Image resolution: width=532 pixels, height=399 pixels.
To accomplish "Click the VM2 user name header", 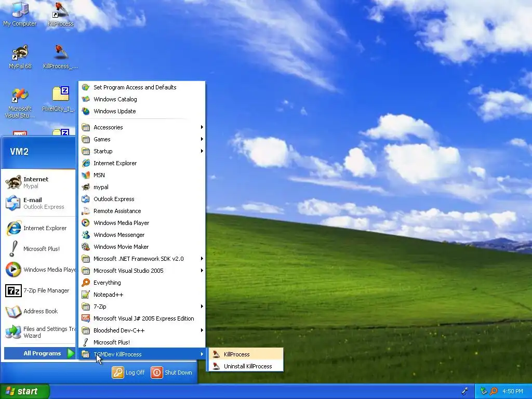I will click(19, 151).
